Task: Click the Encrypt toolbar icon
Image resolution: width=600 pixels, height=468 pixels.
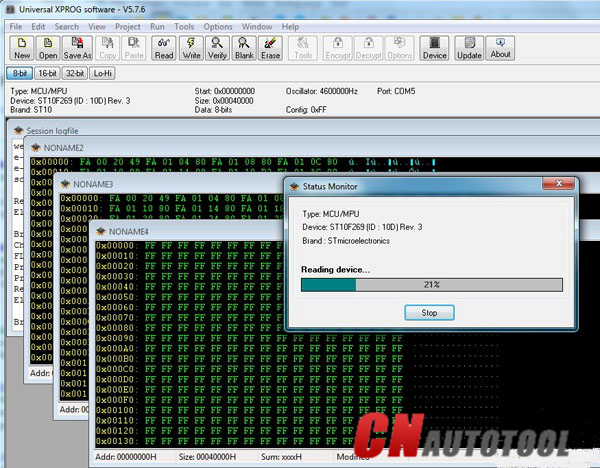Action: coord(338,48)
